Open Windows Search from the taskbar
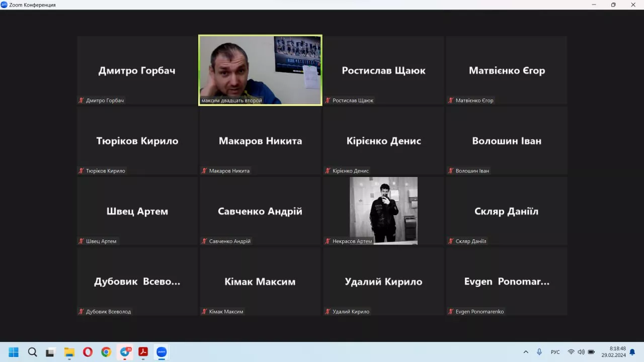The image size is (644, 362). [32, 352]
